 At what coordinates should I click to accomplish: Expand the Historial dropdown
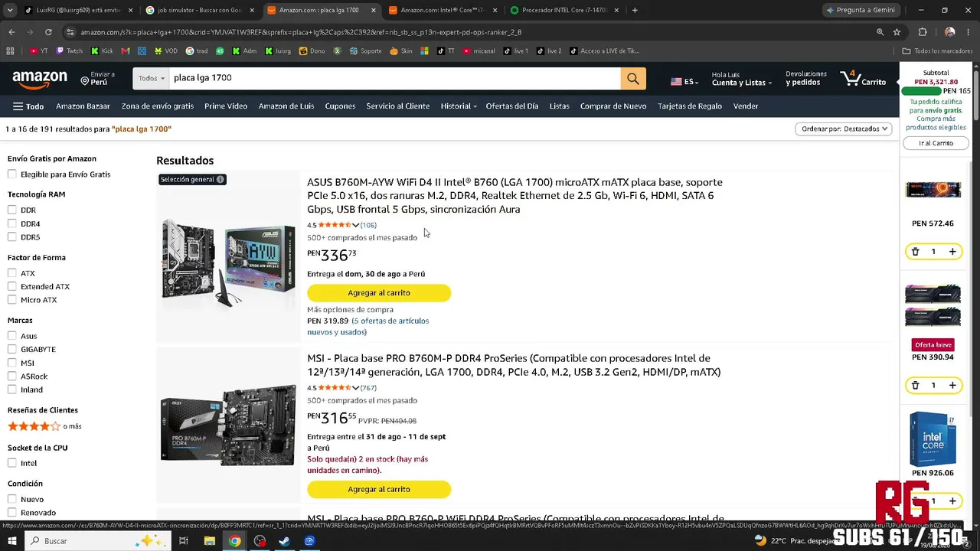459,106
